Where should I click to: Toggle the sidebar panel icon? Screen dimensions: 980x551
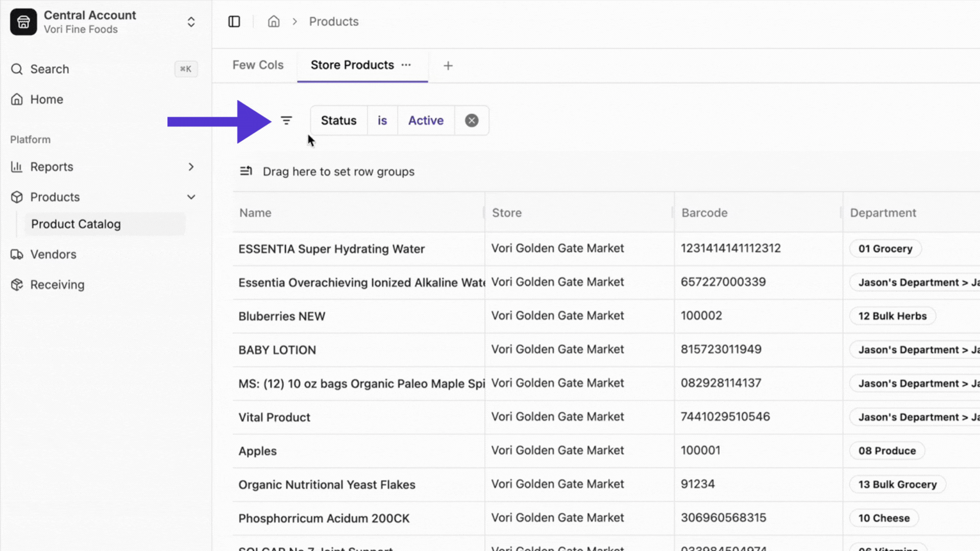(234, 21)
